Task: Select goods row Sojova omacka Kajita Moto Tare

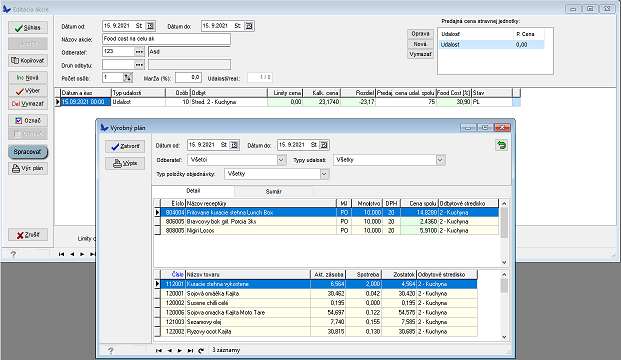Action: (315, 312)
